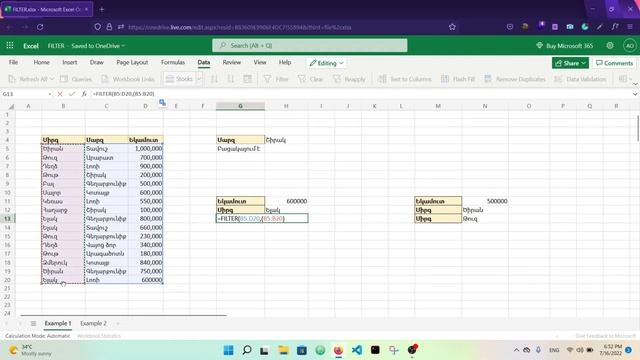Click the Select All corner triangle
The image size is (640, 360).
tap(11, 107)
